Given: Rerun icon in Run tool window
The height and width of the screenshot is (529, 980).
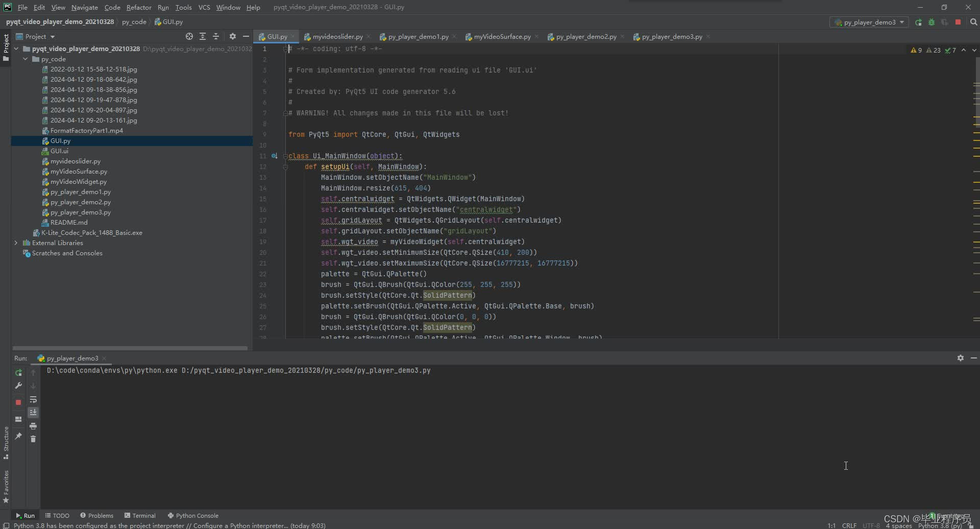Looking at the screenshot, I should 18,372.
